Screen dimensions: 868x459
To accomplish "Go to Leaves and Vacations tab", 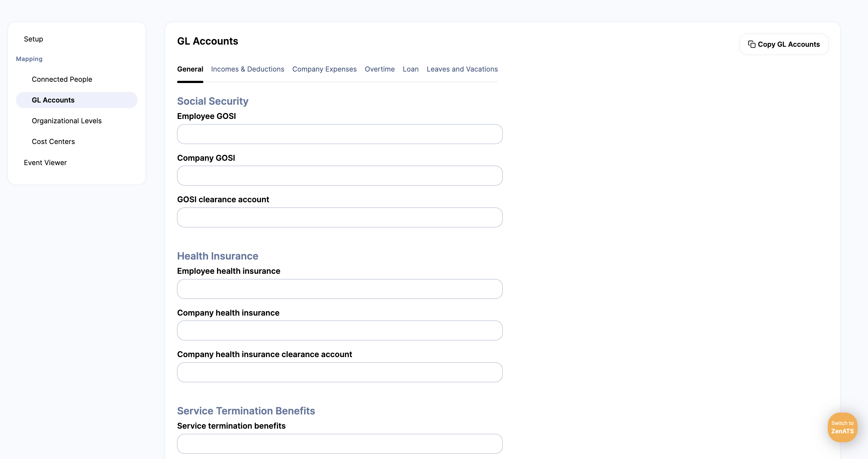I will coord(462,69).
